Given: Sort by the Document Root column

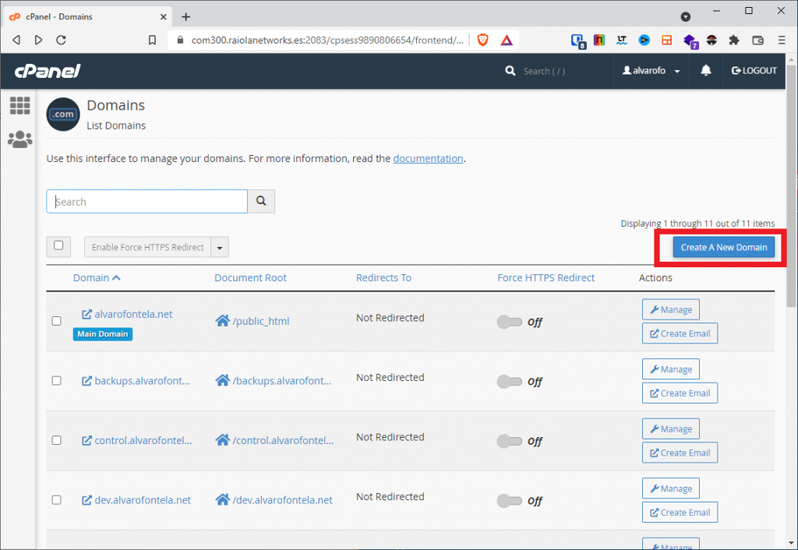Looking at the screenshot, I should coord(250,278).
